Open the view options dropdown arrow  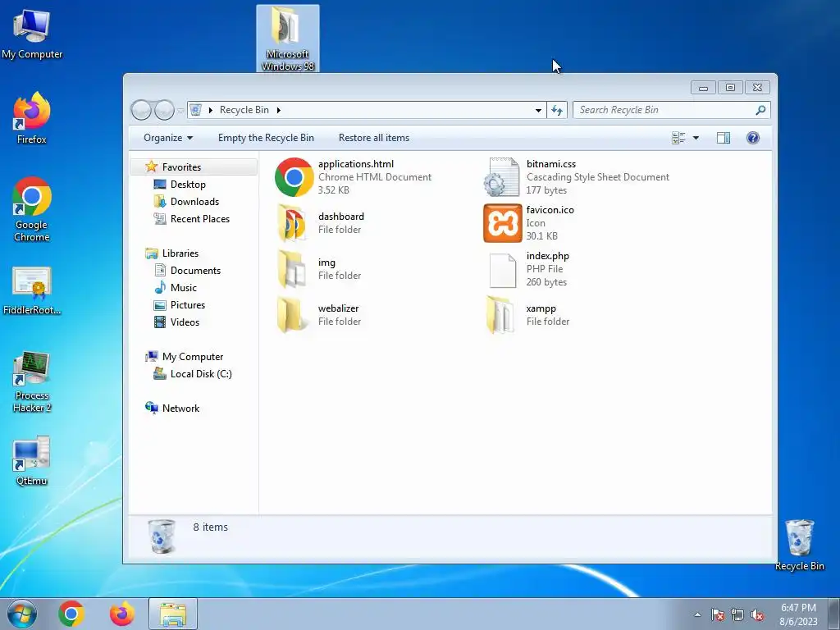click(696, 138)
